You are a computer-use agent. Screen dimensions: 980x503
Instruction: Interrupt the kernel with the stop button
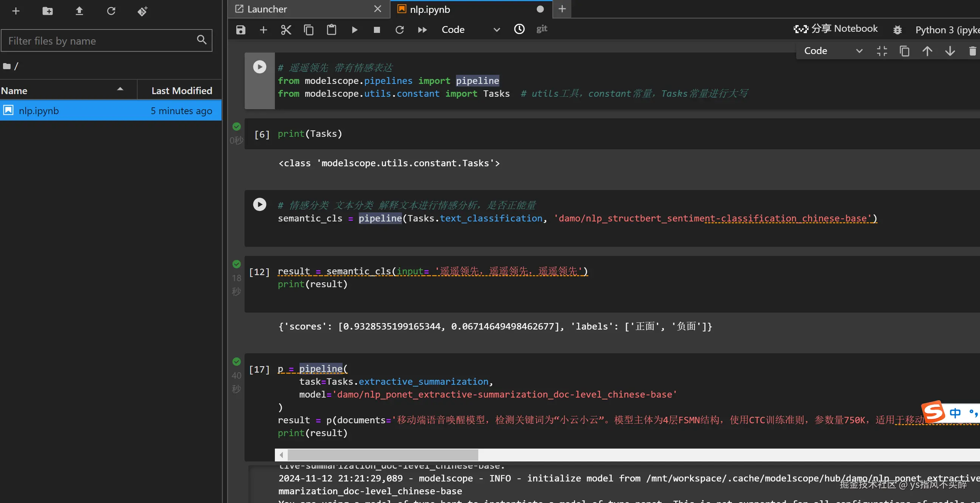coord(377,29)
